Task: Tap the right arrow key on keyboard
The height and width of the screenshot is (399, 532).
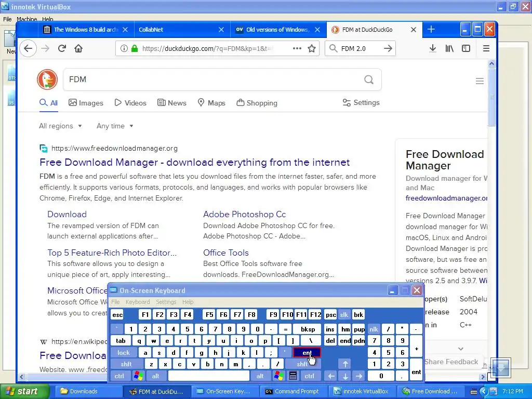Action: [x=358, y=376]
